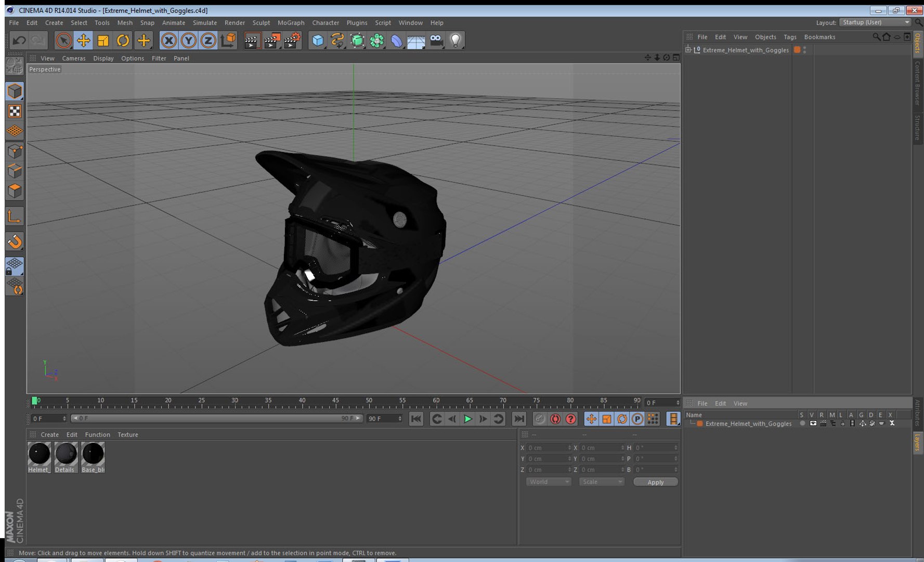
Task: Toggle Enable Snap magnet
Action: pyautogui.click(x=15, y=241)
